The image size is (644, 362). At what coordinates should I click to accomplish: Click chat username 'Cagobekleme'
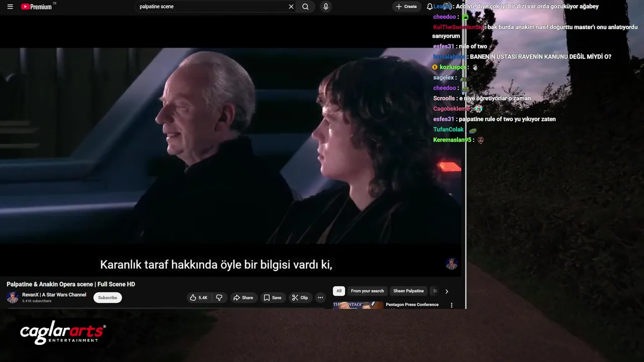pyautogui.click(x=451, y=109)
